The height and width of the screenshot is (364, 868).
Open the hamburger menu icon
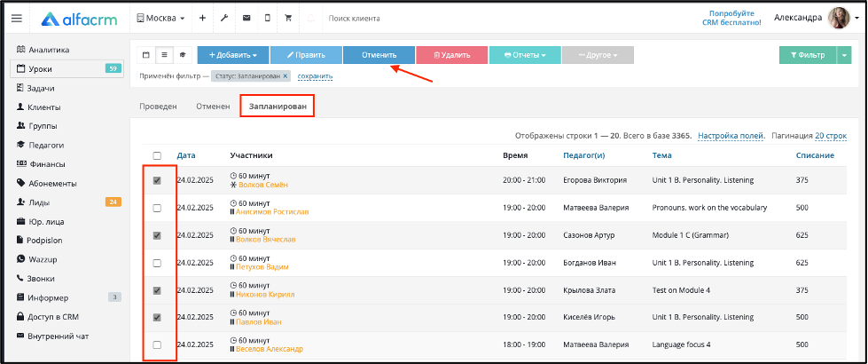pyautogui.click(x=17, y=19)
